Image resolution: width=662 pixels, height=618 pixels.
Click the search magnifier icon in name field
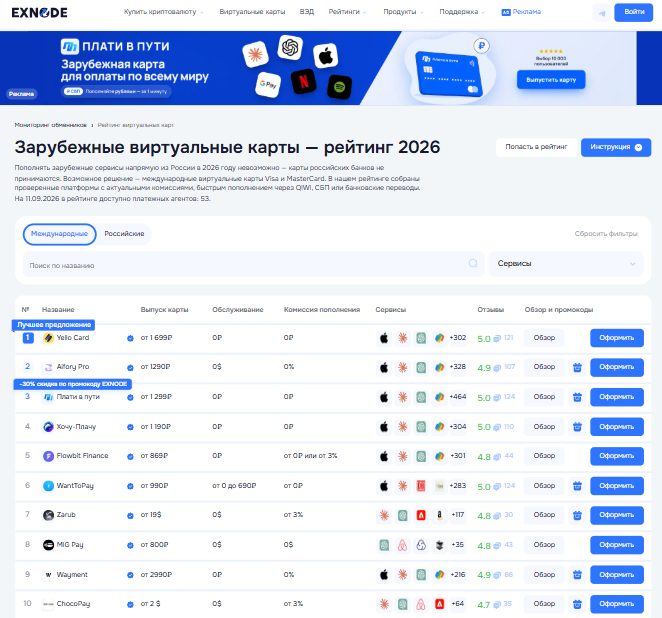click(473, 263)
